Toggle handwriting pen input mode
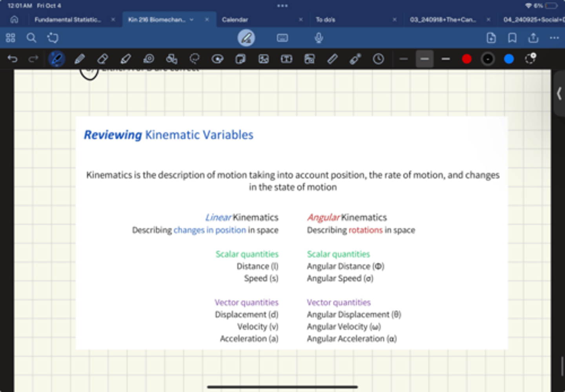The width and height of the screenshot is (565, 392). [x=246, y=38]
